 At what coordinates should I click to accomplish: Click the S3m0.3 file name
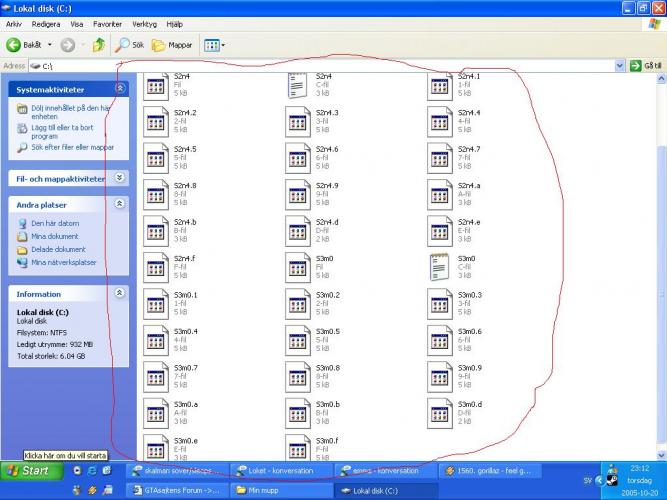coord(470,295)
